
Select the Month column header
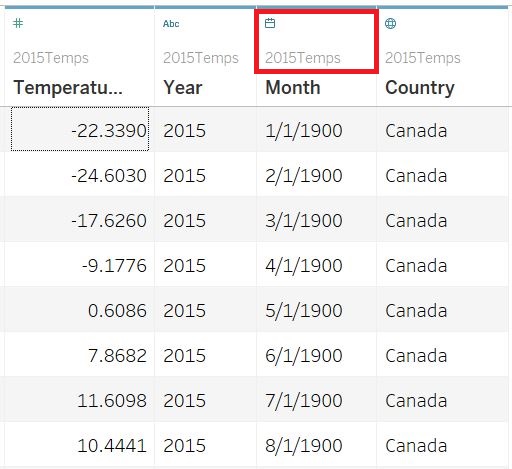pyautogui.click(x=293, y=88)
